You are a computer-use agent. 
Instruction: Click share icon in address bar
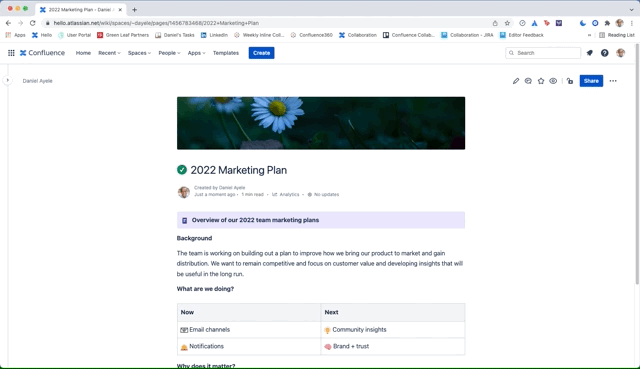495,23
